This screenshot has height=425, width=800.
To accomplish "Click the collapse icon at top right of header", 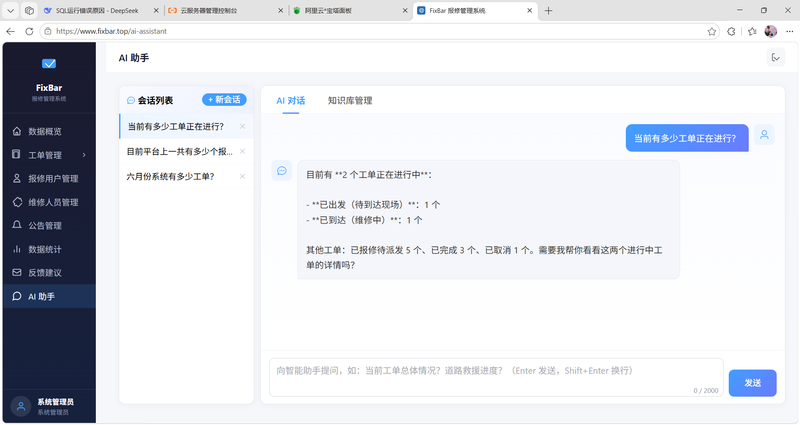I will (x=776, y=58).
